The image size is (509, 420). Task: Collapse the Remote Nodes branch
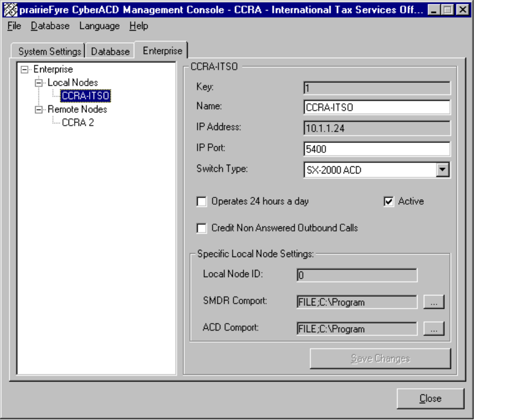[x=38, y=110]
